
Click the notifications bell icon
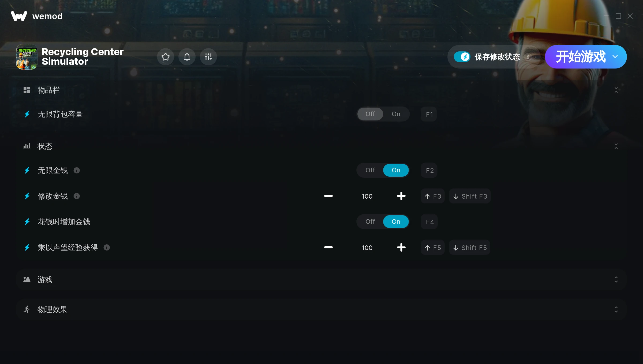tap(186, 56)
